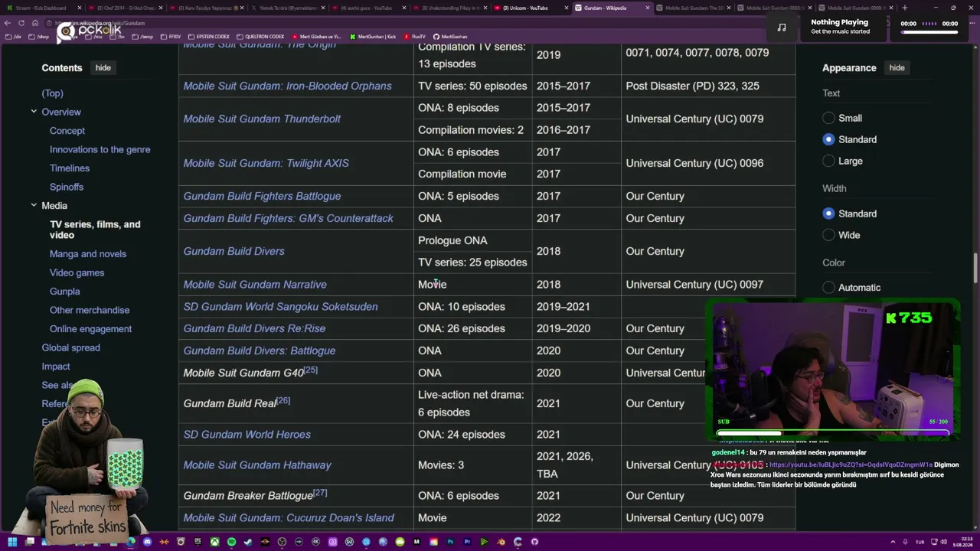This screenshot has width=980, height=551.
Task: Select Automatic color option
Action: click(x=828, y=288)
